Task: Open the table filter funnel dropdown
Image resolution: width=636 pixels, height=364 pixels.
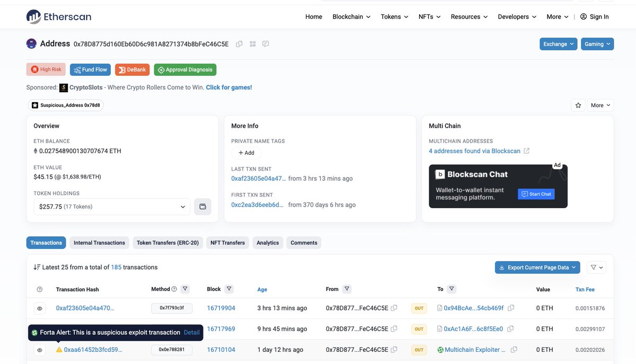Action: [x=596, y=268]
